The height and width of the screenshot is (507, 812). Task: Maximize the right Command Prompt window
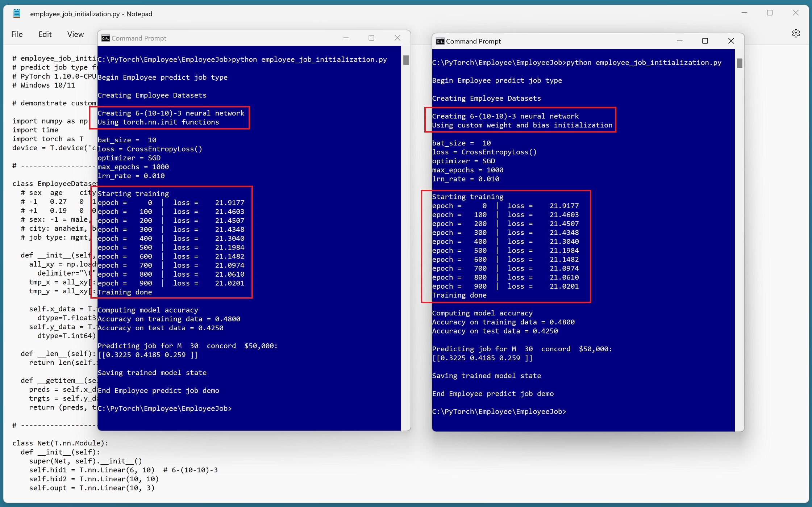click(x=705, y=41)
